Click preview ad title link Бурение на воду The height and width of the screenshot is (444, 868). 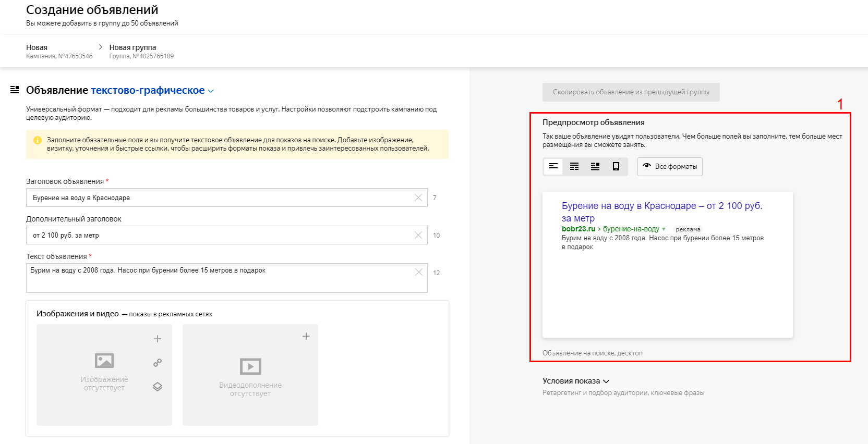pos(662,212)
